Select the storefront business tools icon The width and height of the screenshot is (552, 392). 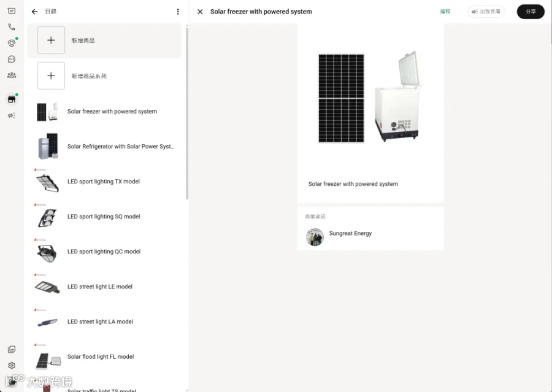click(12, 99)
